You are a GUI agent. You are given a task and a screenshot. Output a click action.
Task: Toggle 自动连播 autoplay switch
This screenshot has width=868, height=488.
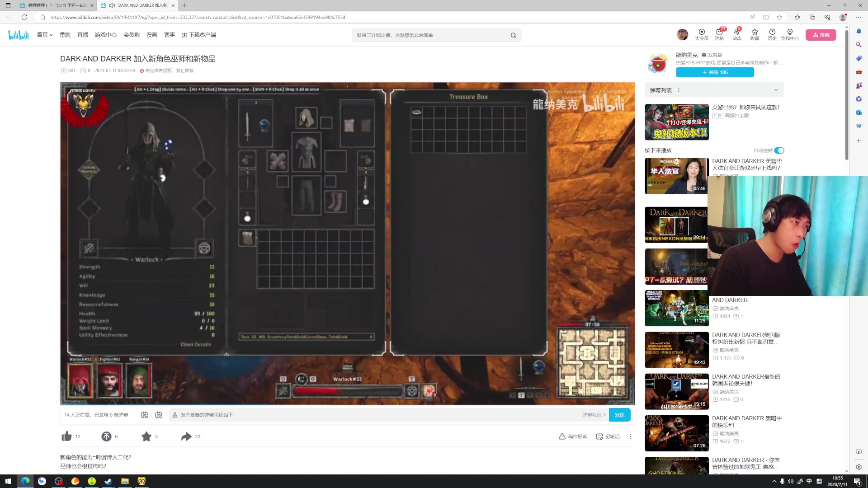point(779,150)
